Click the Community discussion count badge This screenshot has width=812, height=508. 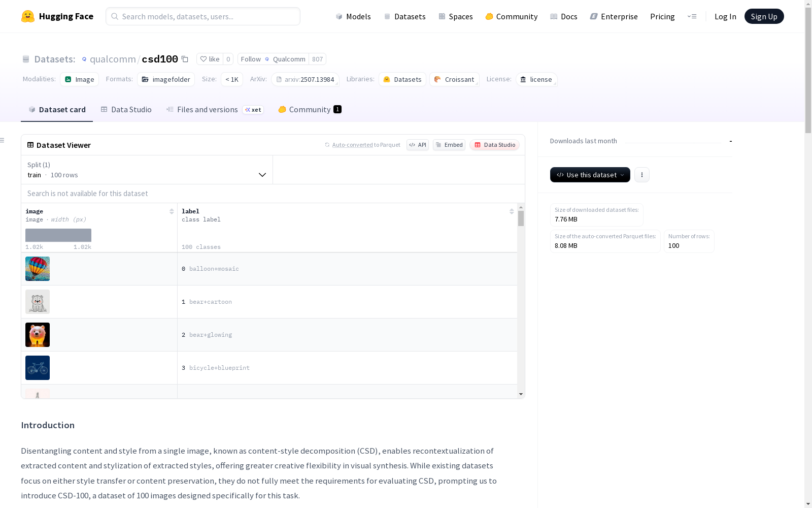(337, 109)
